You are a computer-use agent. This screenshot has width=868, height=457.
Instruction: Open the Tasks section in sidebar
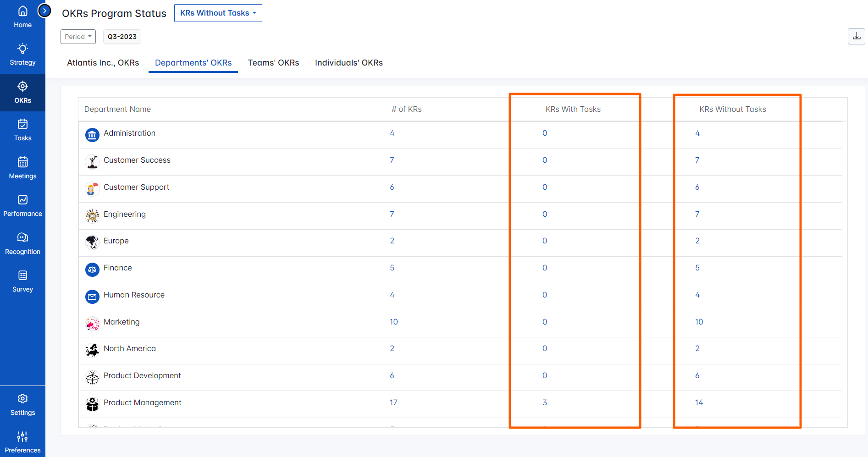[22, 130]
